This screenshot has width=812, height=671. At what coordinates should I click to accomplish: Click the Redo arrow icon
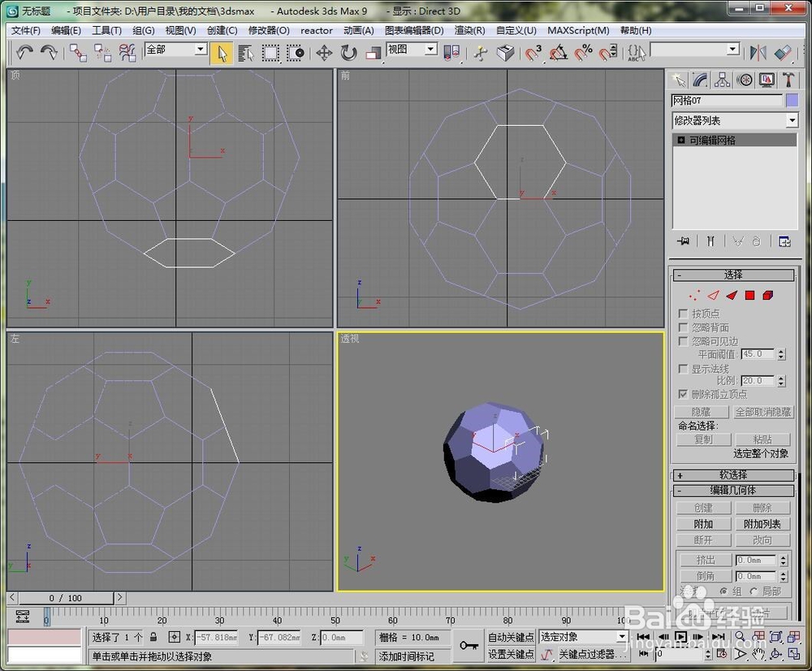[50, 52]
